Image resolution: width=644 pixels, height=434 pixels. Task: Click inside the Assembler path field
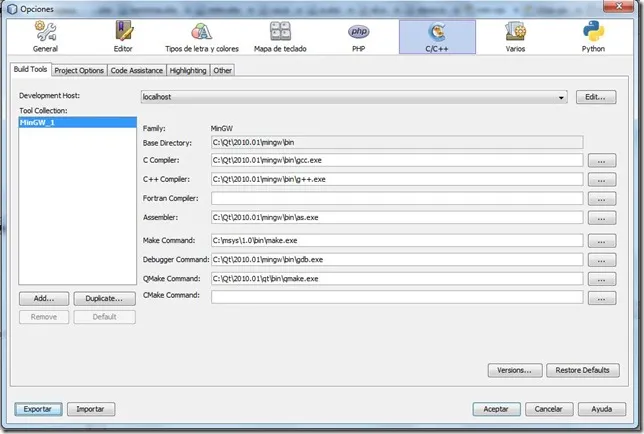[397, 217]
